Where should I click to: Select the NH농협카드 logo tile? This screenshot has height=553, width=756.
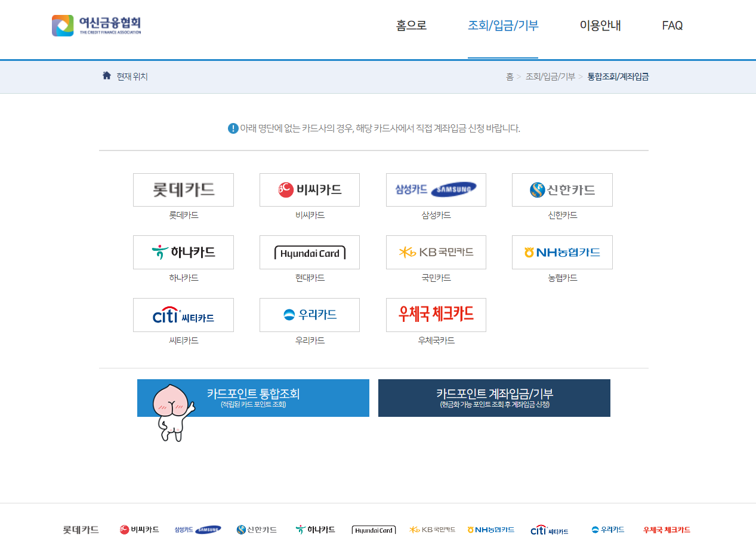(562, 252)
